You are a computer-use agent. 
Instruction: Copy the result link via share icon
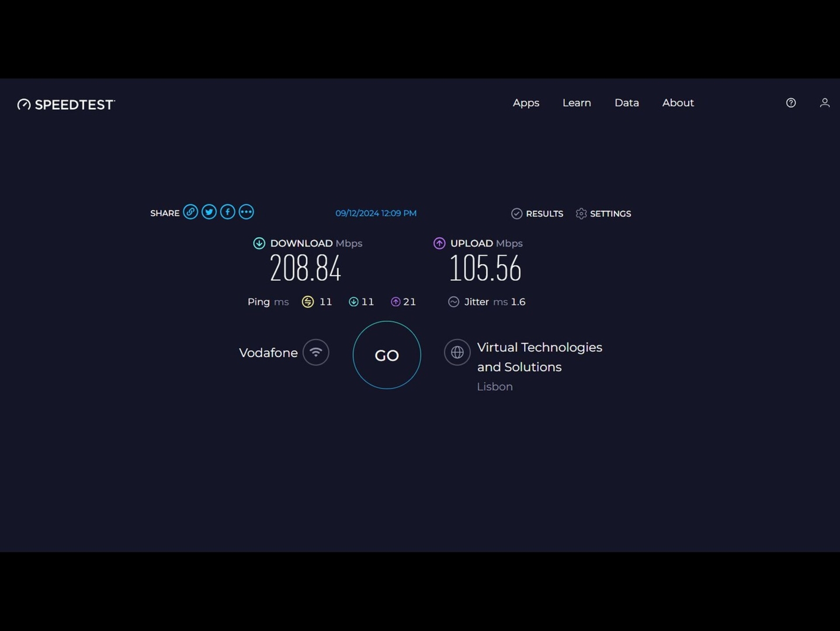pyautogui.click(x=190, y=212)
